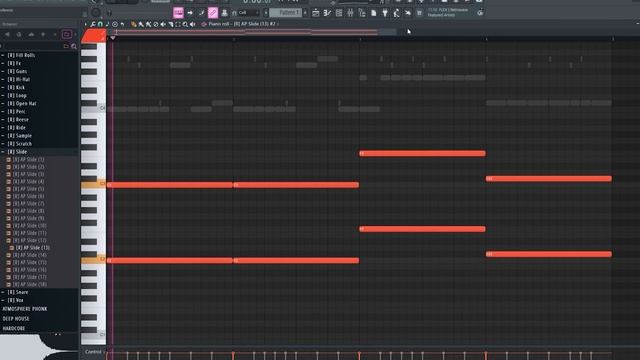Expand the [R] Fx folder

(x=14, y=63)
